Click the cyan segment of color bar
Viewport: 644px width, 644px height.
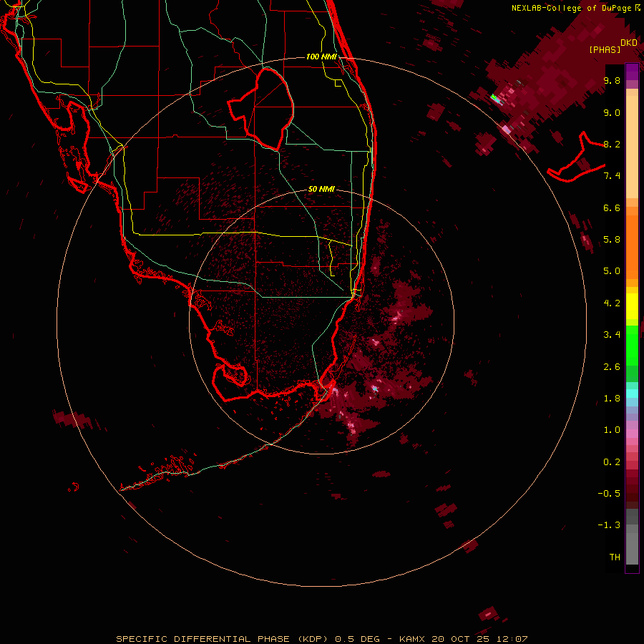point(632,394)
